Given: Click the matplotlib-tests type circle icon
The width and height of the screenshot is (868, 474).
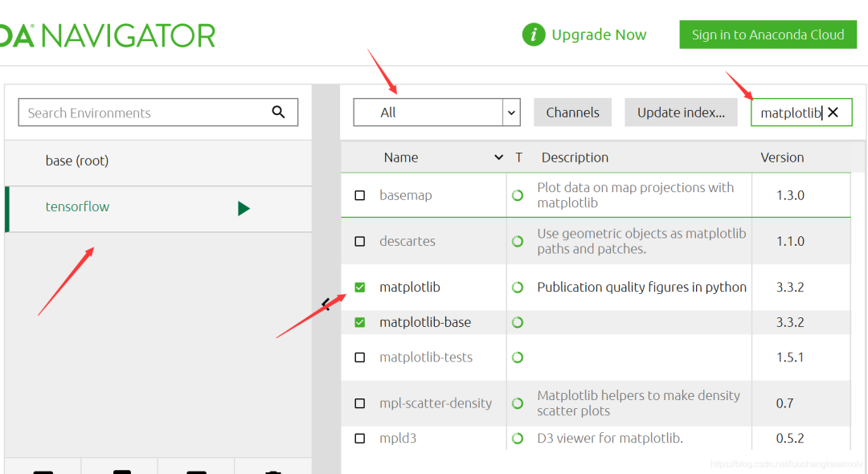Looking at the screenshot, I should 518,358.
